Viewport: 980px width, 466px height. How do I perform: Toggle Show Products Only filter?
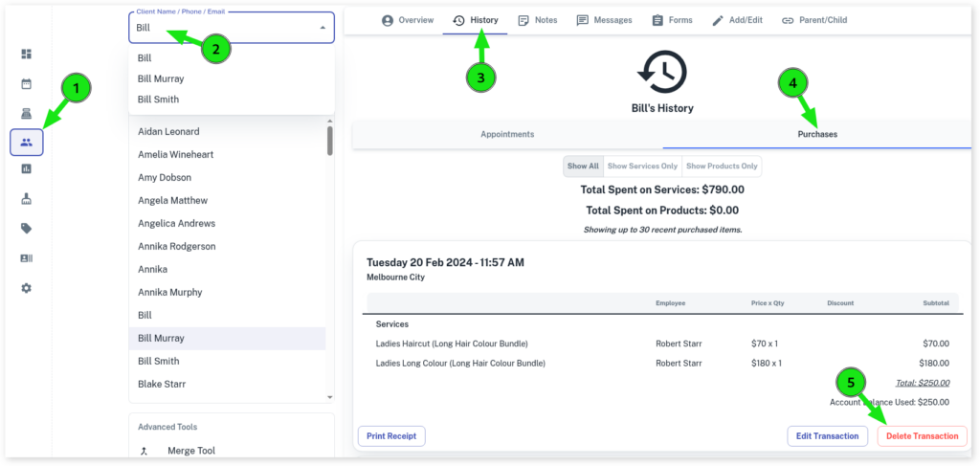(722, 166)
